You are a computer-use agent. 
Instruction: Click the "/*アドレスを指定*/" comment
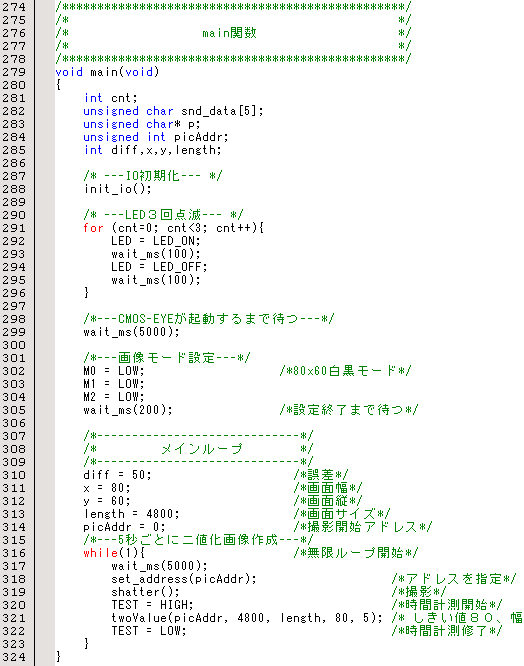(454, 579)
